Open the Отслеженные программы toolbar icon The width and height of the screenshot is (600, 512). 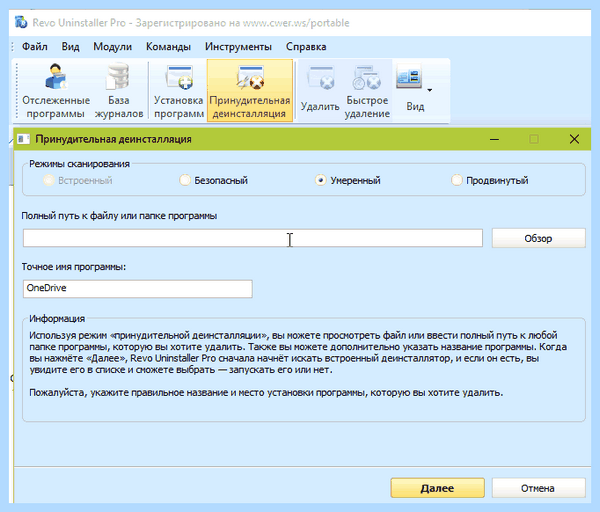tap(56, 91)
